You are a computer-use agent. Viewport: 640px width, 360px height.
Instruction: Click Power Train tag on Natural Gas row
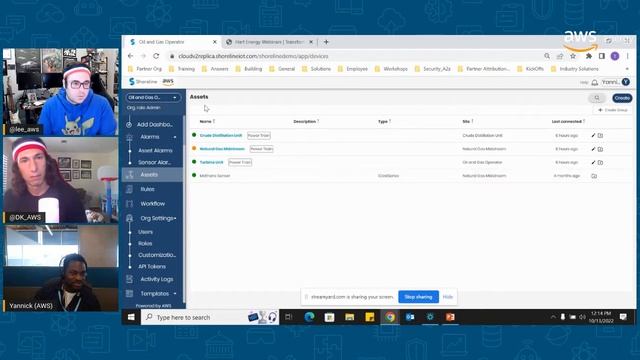(x=261, y=149)
